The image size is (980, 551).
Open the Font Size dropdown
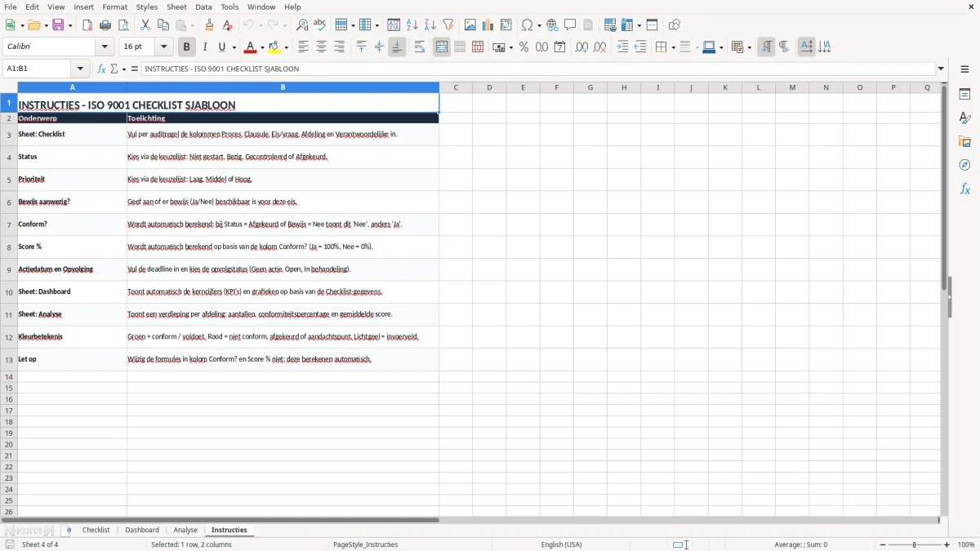click(163, 47)
